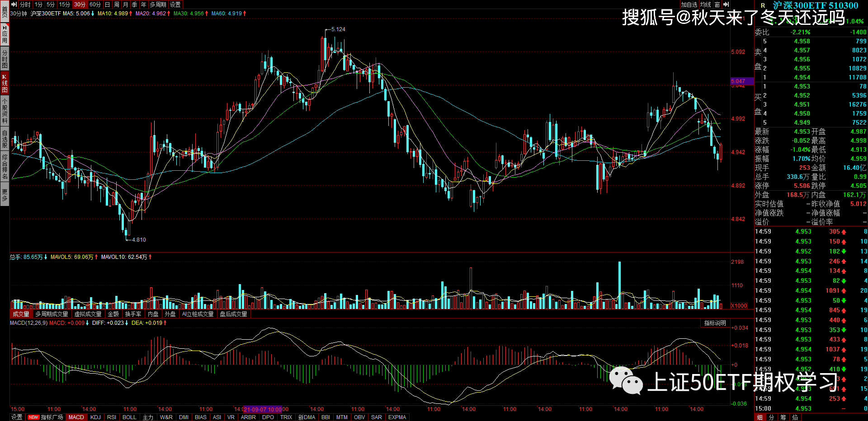Open the 设置 settings in top period bar

pos(175,5)
